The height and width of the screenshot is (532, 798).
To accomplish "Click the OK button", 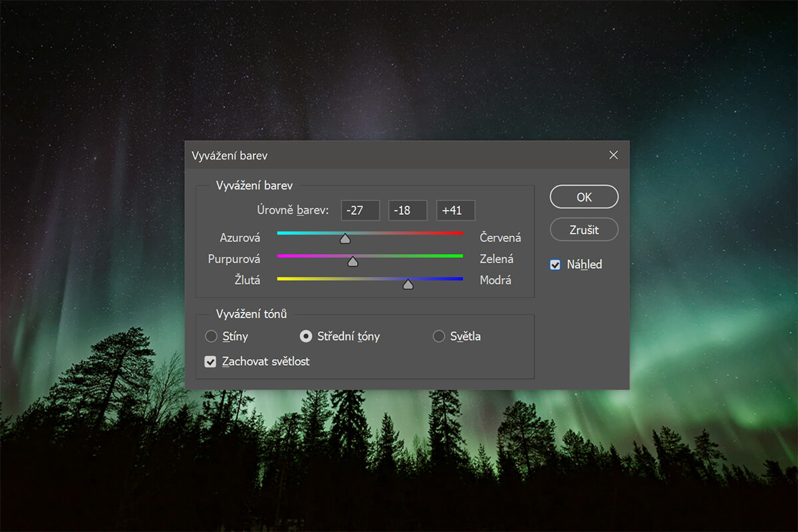I will 584,197.
